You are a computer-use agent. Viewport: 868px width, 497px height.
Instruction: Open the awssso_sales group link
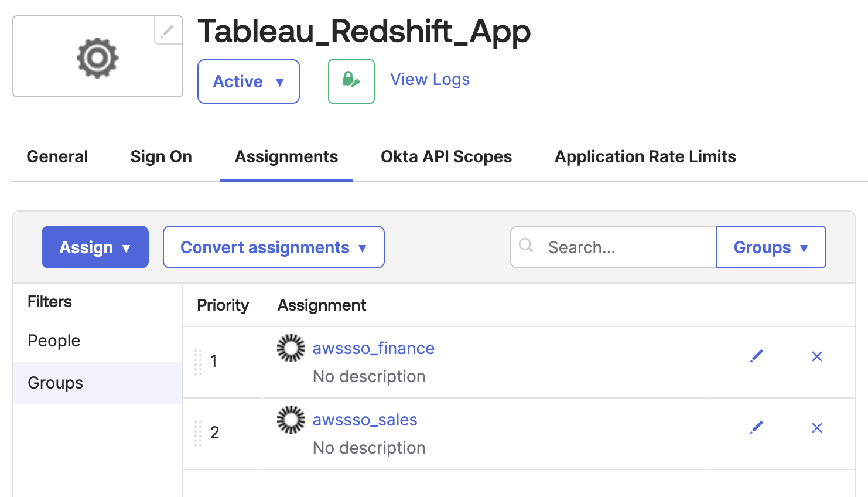[x=365, y=420]
